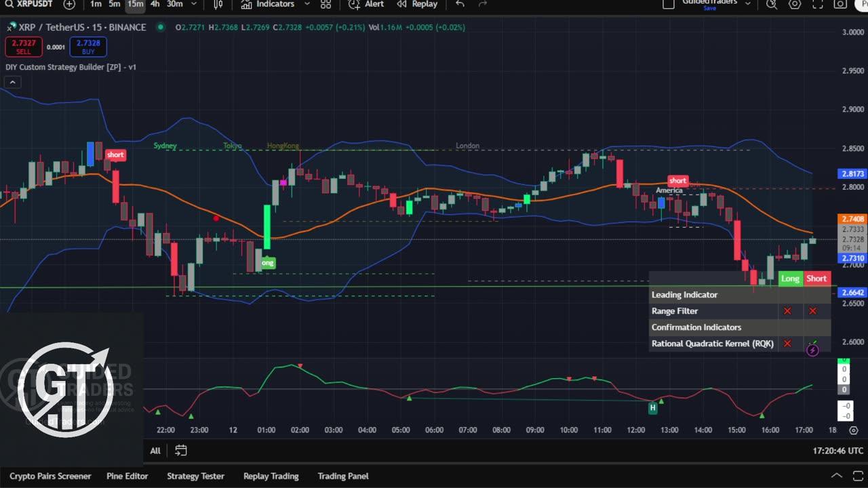Open the Pine Editor tab
Image resolution: width=868 pixels, height=488 pixels.
[x=127, y=476]
